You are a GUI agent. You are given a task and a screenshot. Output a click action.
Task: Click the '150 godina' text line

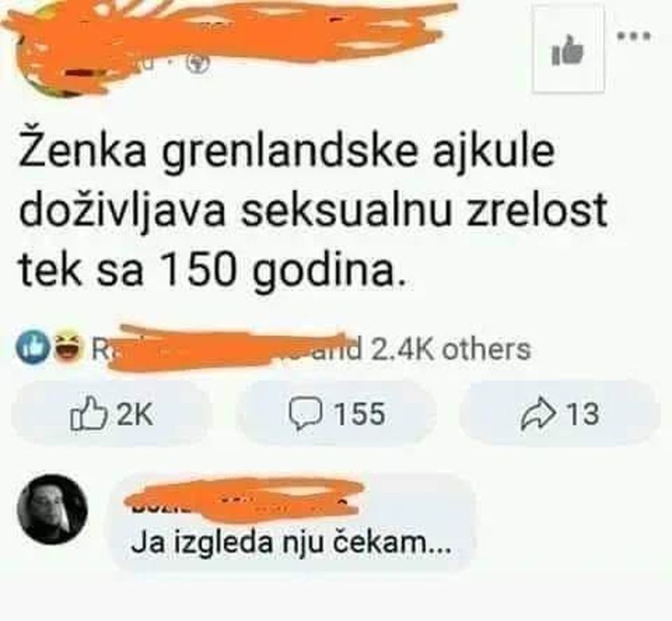click(x=213, y=271)
